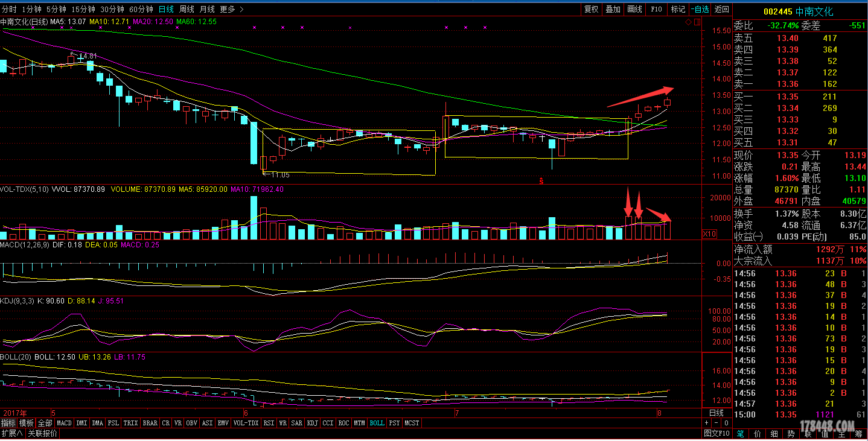Viewport: 868px width, 441px height.
Task: Select the 细 detail tab
Action: tap(774, 434)
